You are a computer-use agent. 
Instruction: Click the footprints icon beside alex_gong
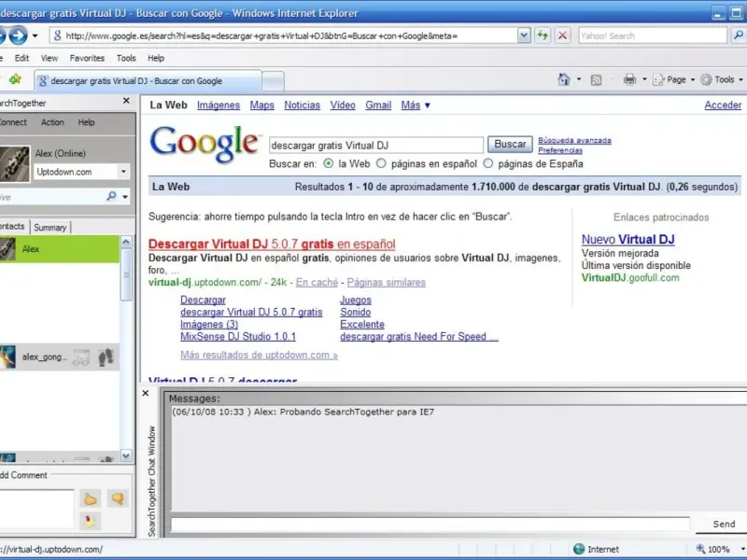pos(106,357)
